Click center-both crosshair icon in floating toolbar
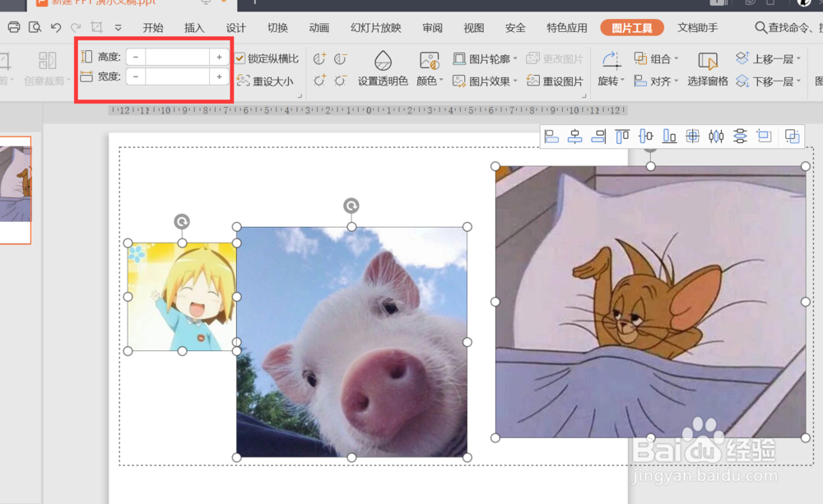The image size is (823, 504). [x=693, y=136]
